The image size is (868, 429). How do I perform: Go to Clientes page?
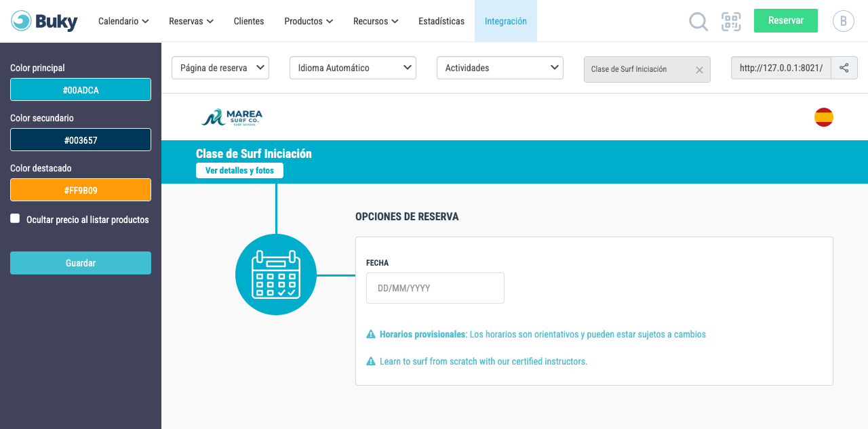pyautogui.click(x=249, y=21)
